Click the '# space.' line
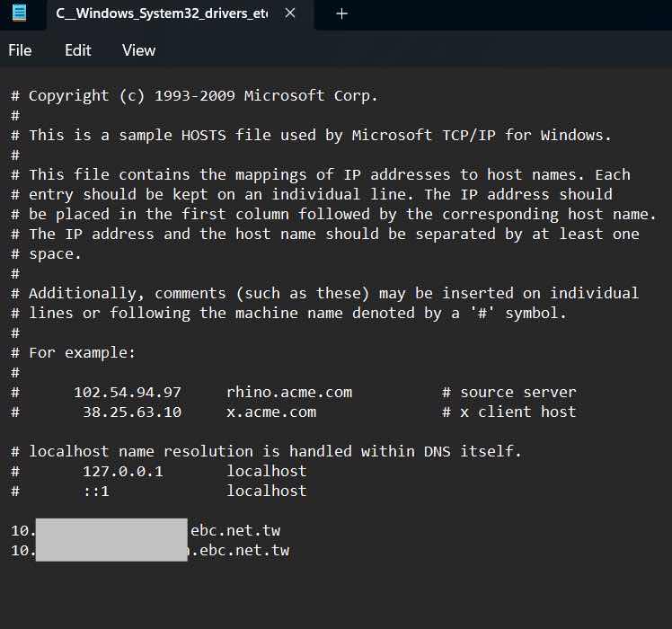Image resolution: width=672 pixels, height=629 pixels. (46, 253)
